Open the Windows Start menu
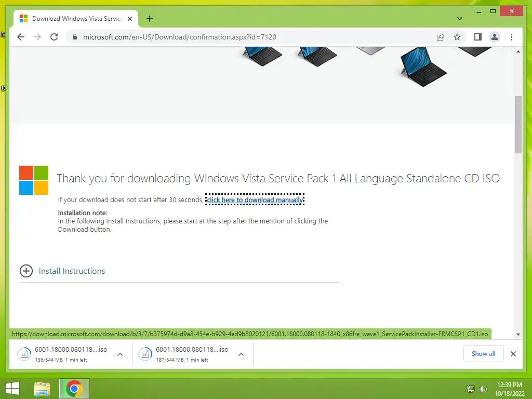 (x=12, y=388)
